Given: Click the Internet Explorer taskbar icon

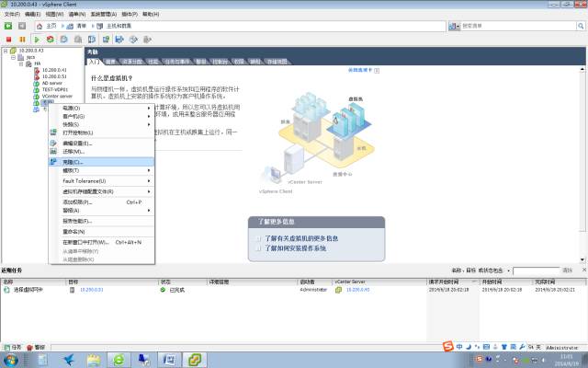Looking at the screenshot, I should pos(119,360).
